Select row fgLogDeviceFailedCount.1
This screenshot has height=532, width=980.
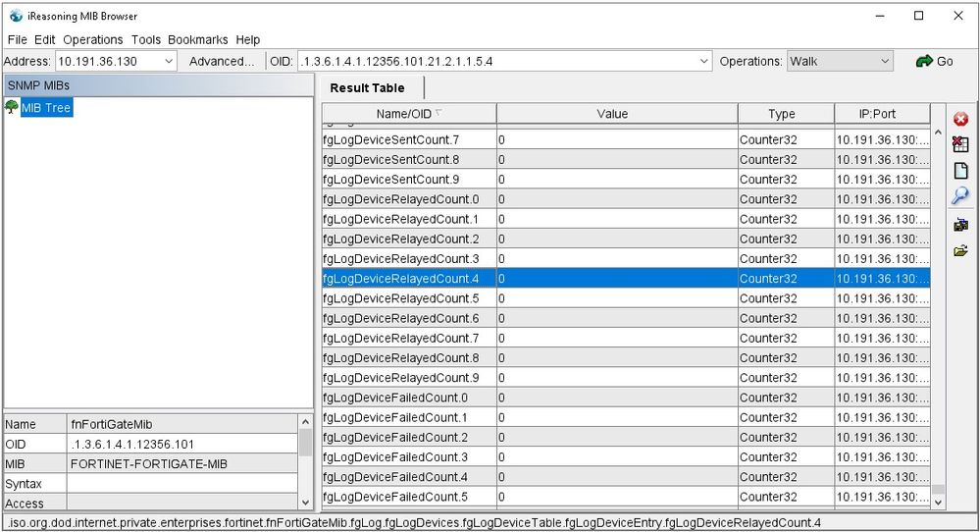click(x=626, y=417)
